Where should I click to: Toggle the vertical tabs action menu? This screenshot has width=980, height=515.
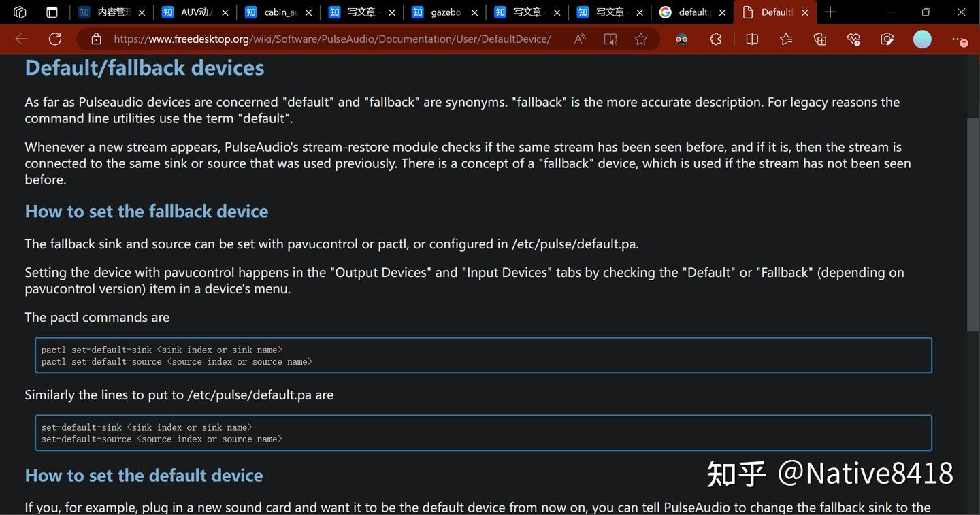coord(52,12)
